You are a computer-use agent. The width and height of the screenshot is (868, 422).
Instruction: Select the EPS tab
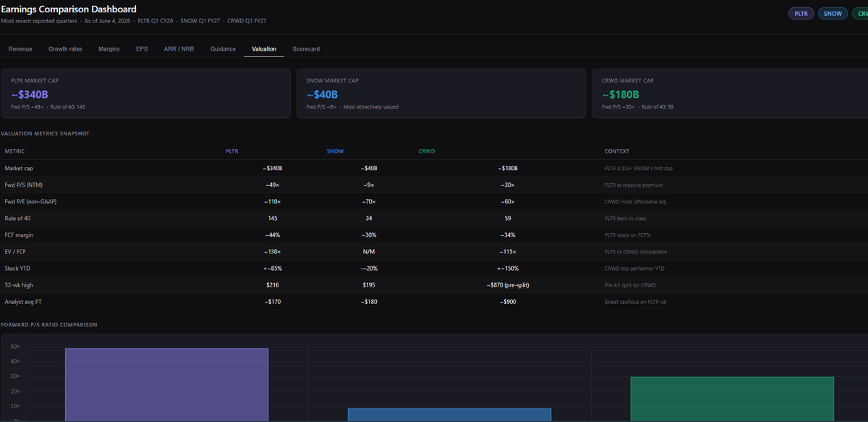point(142,48)
